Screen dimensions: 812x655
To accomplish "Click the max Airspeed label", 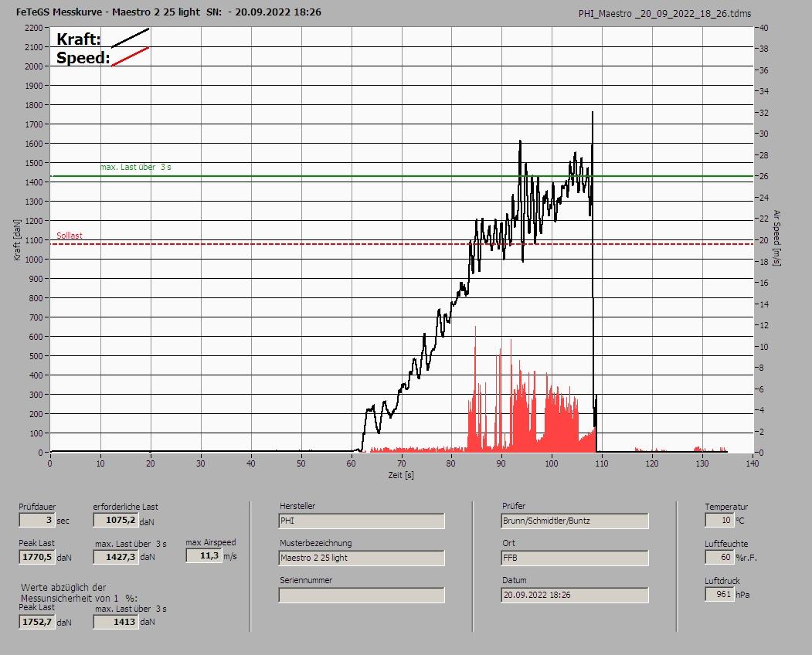I will pyautogui.click(x=211, y=542).
